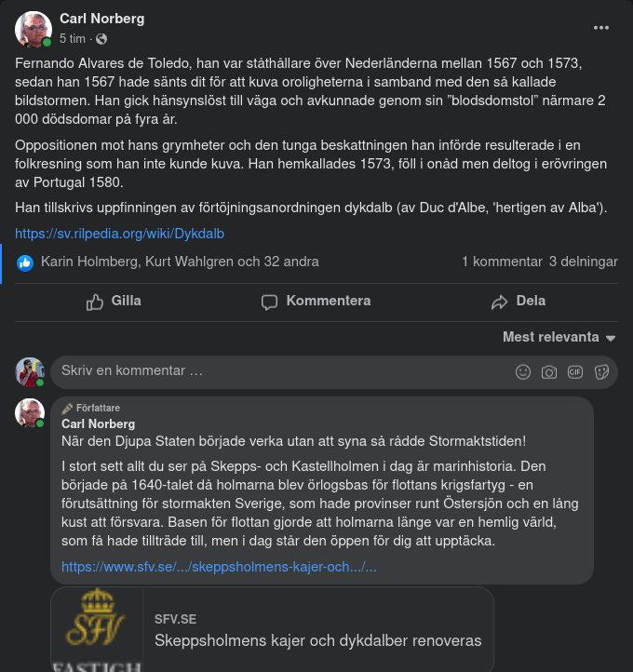The image size is (633, 672).
Task: Open the rilpedia Dykdalb wiki link
Action: click(x=119, y=234)
